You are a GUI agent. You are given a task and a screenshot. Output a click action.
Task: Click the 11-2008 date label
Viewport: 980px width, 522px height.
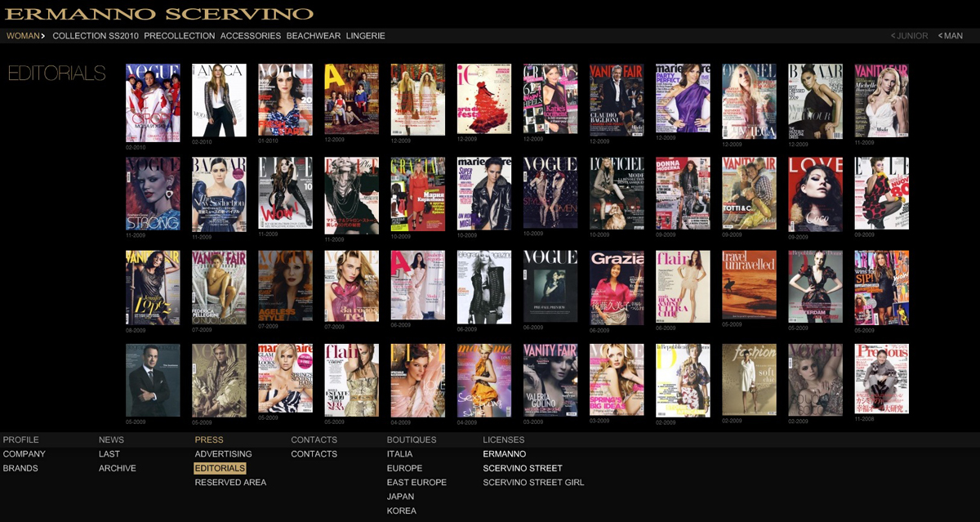pos(865,420)
